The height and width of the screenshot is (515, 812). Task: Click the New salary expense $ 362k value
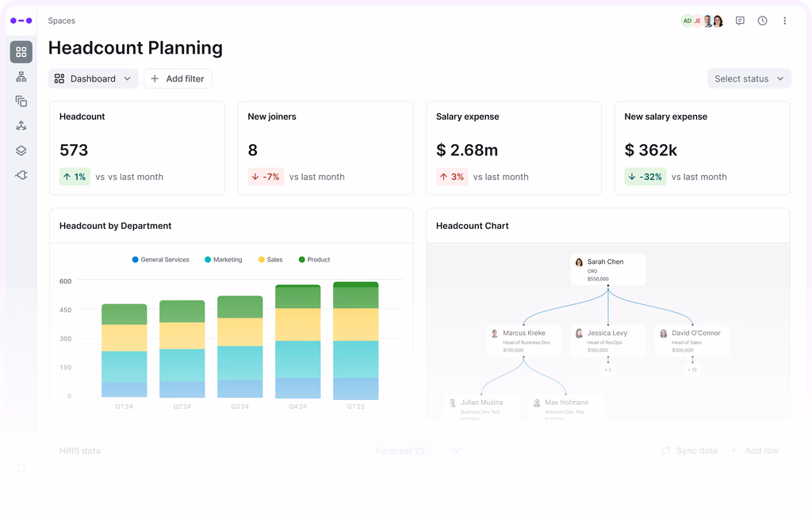click(650, 150)
